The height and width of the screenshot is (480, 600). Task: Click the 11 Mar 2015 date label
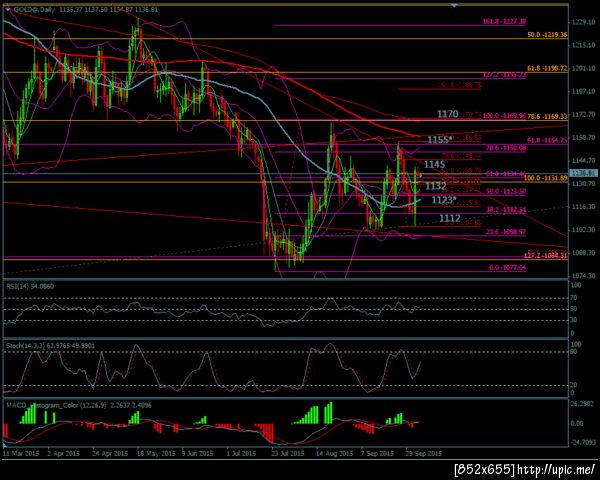(21, 454)
